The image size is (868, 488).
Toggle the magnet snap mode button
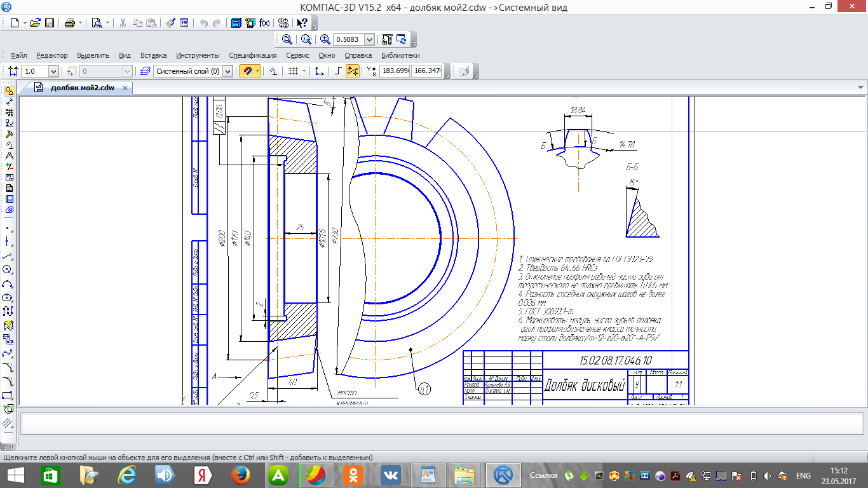[x=247, y=72]
